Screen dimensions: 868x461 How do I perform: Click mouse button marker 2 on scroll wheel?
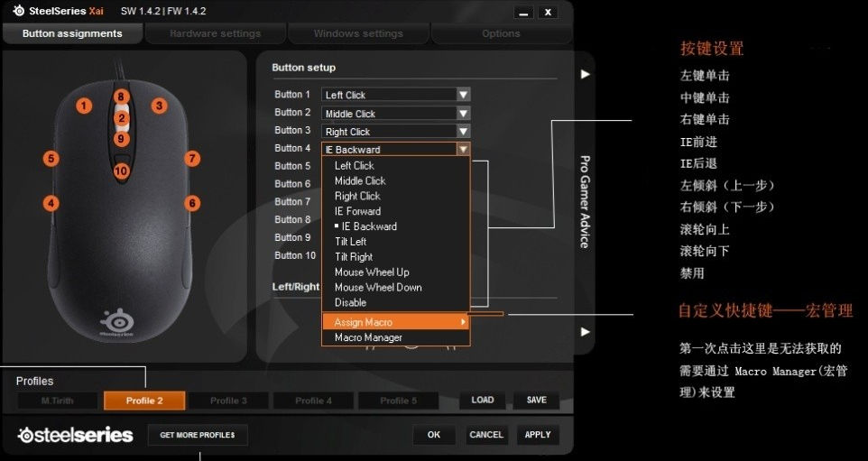point(121,118)
